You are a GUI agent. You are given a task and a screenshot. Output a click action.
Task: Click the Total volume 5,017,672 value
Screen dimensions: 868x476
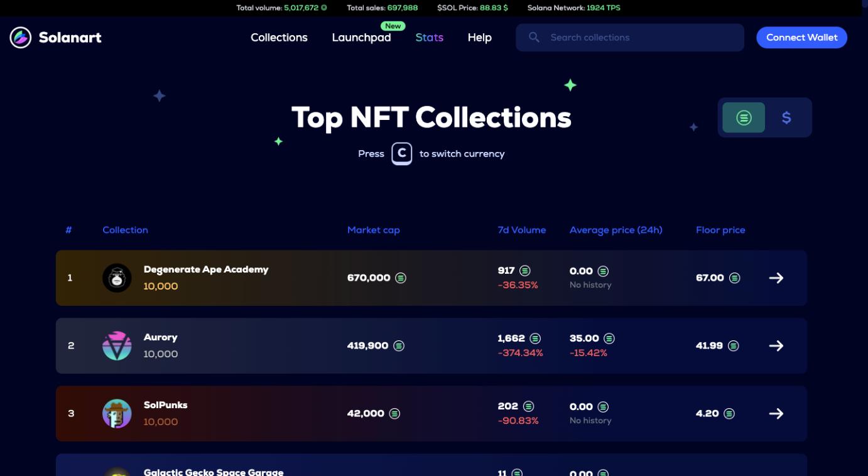coord(301,8)
